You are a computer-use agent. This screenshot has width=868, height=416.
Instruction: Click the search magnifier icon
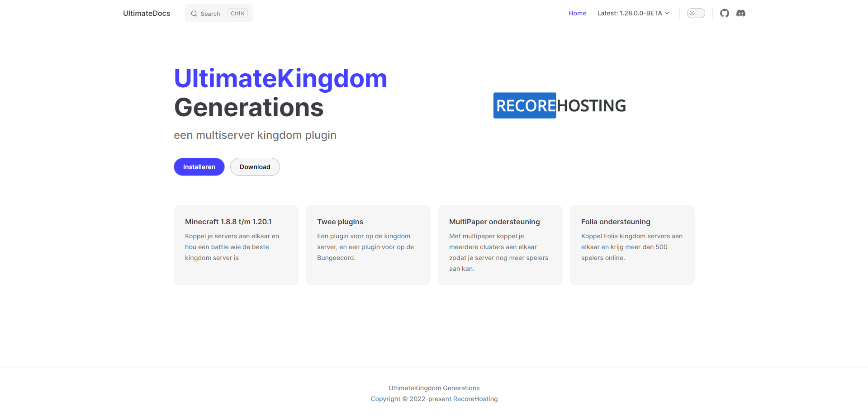(x=194, y=14)
